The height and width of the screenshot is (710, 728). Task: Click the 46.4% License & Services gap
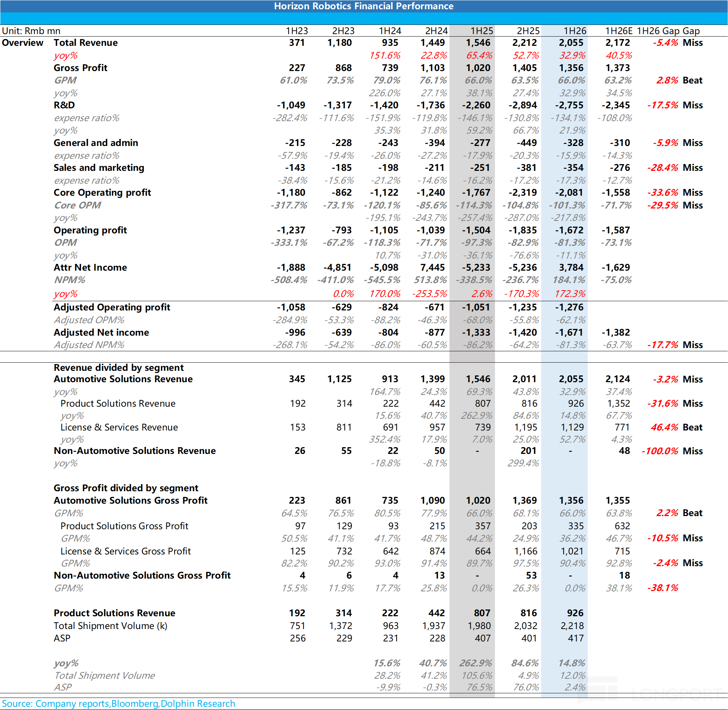(665, 427)
